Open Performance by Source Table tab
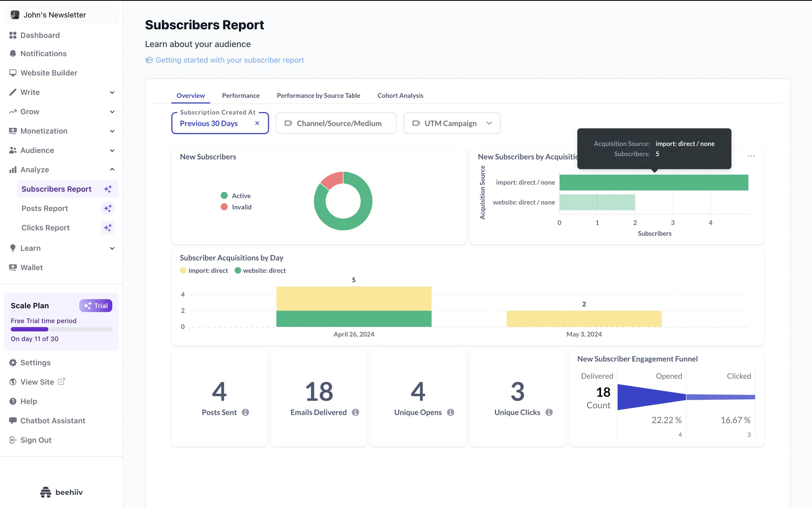The height and width of the screenshot is (508, 812). (x=318, y=96)
